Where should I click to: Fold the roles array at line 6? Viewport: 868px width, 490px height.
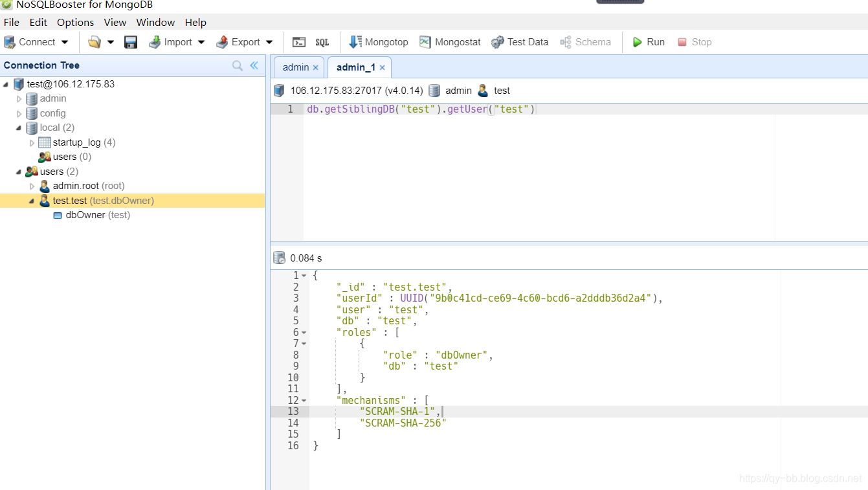304,333
